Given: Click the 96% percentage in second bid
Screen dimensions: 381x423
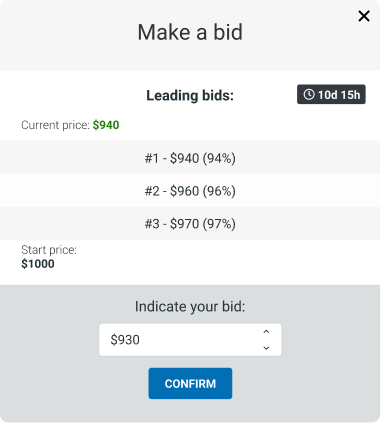Looking at the screenshot, I should [x=219, y=191].
